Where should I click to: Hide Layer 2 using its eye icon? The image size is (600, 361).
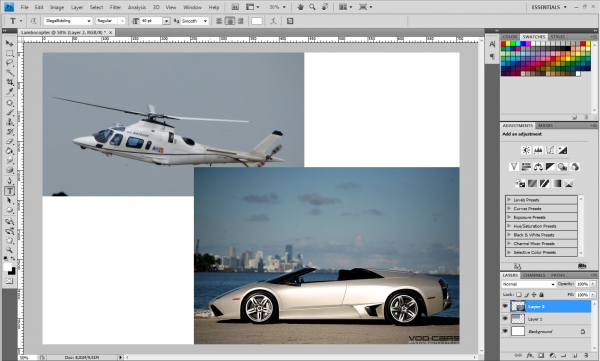(x=505, y=306)
